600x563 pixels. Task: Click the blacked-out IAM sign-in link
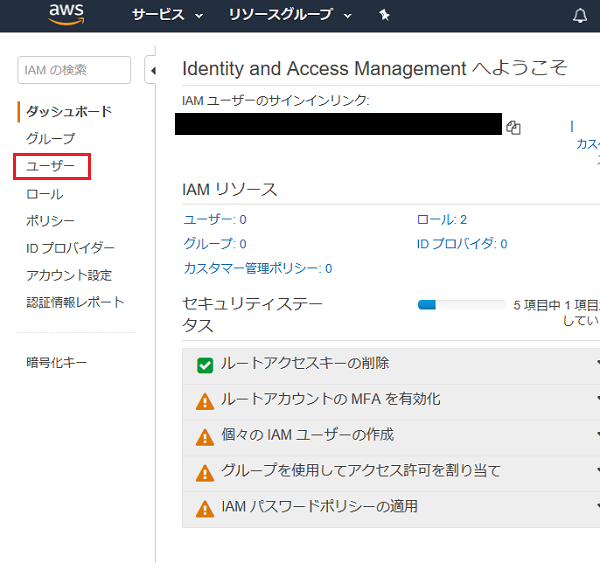[x=338, y=124]
